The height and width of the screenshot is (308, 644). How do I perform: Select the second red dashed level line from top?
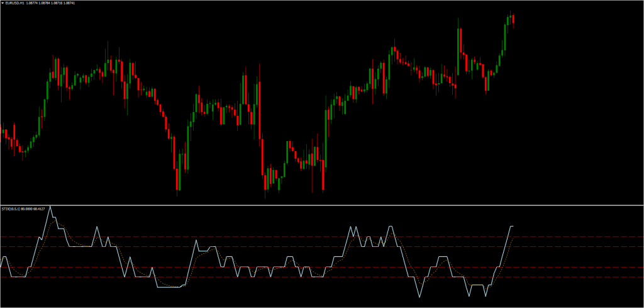tap(314, 247)
